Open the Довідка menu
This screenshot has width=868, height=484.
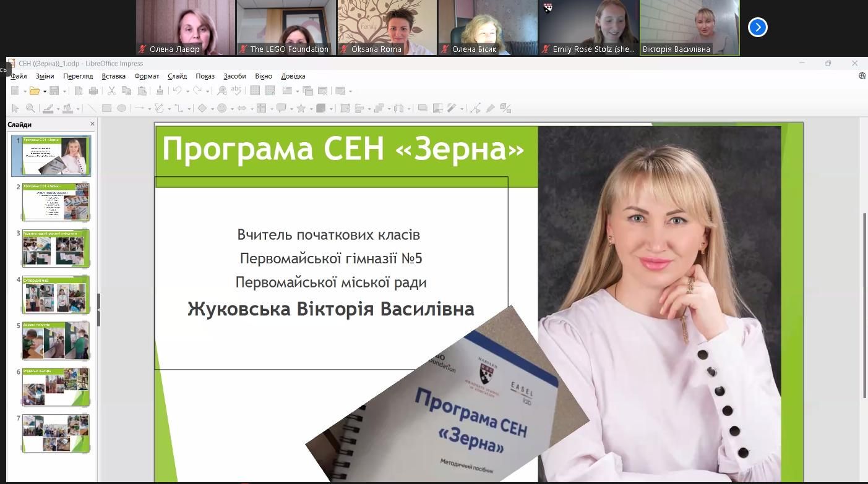[x=293, y=76]
